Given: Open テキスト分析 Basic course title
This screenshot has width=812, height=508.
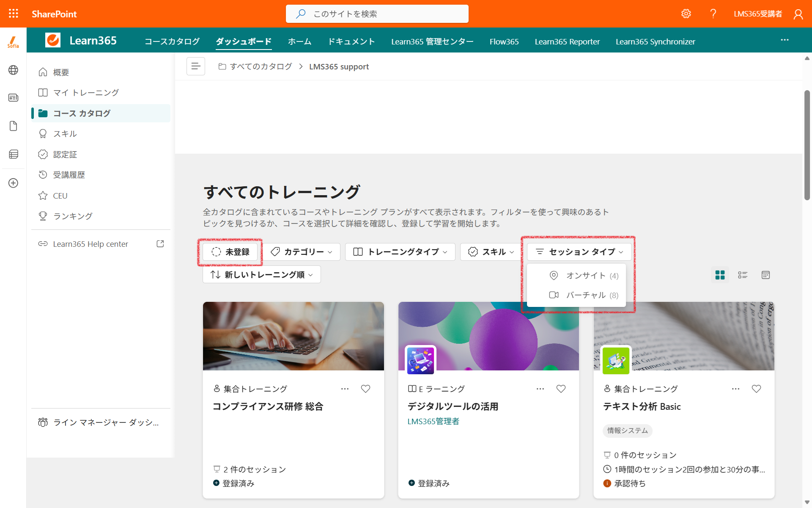Looking at the screenshot, I should coord(642,406).
